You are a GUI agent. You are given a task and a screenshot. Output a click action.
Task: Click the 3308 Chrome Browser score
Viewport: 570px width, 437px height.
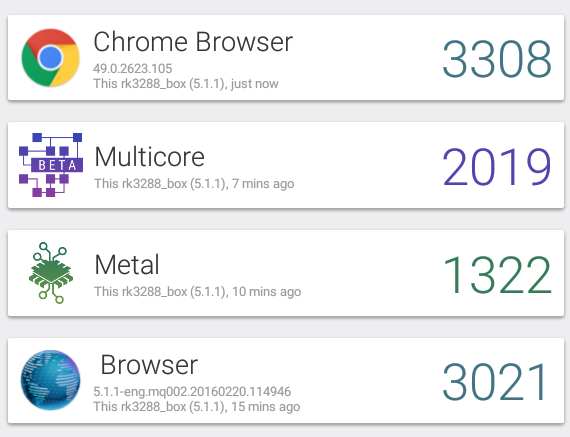tap(497, 59)
